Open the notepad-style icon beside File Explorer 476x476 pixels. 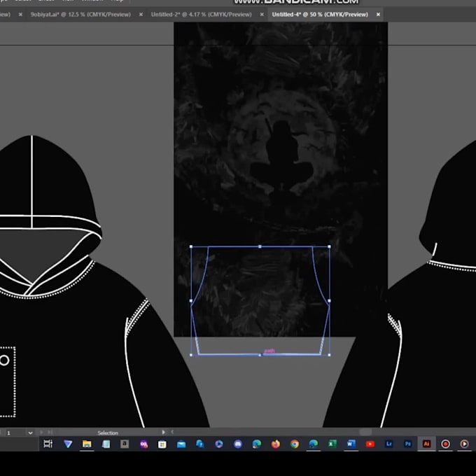106,444
